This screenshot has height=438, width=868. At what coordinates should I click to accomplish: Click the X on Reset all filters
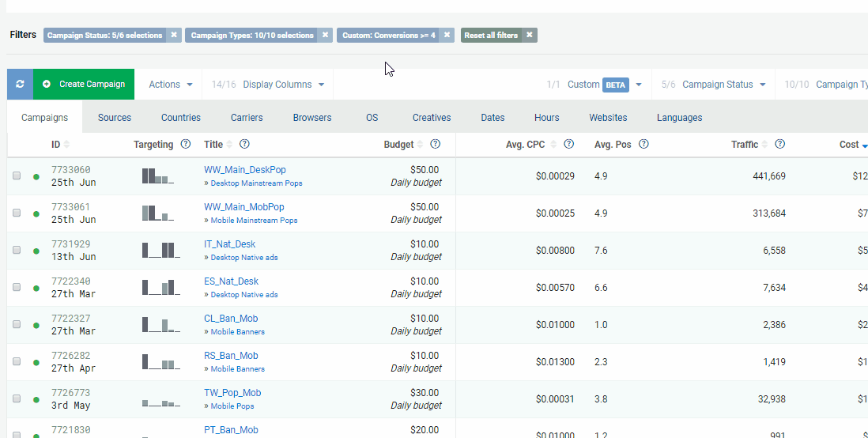click(x=529, y=35)
